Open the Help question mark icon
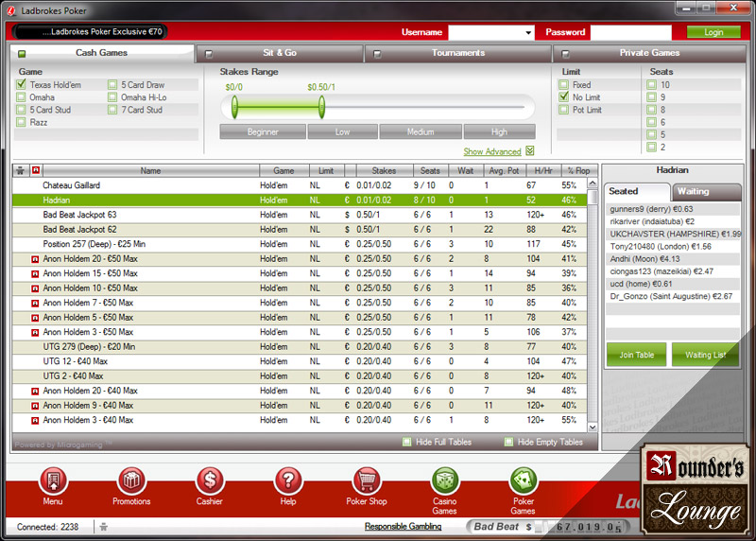 288,481
